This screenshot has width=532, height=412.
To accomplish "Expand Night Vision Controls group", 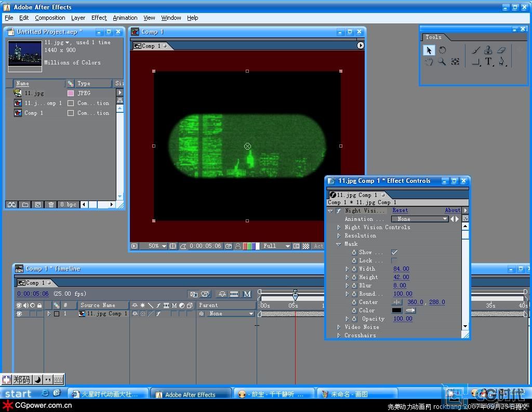I will [339, 228].
